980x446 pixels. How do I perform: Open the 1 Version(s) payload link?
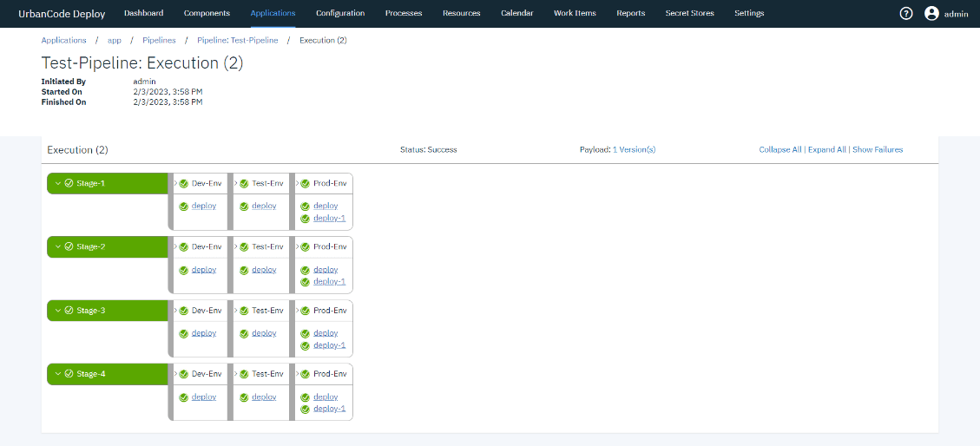click(634, 150)
